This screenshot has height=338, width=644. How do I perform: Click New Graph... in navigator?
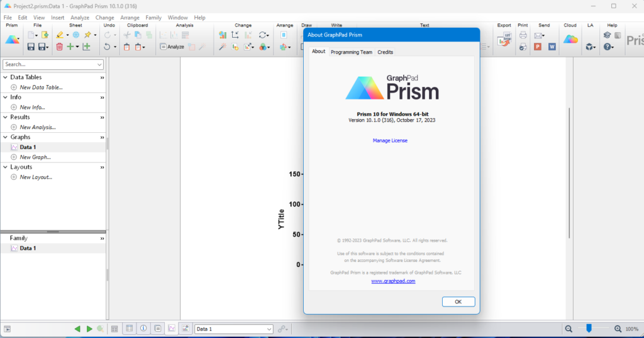pos(35,157)
